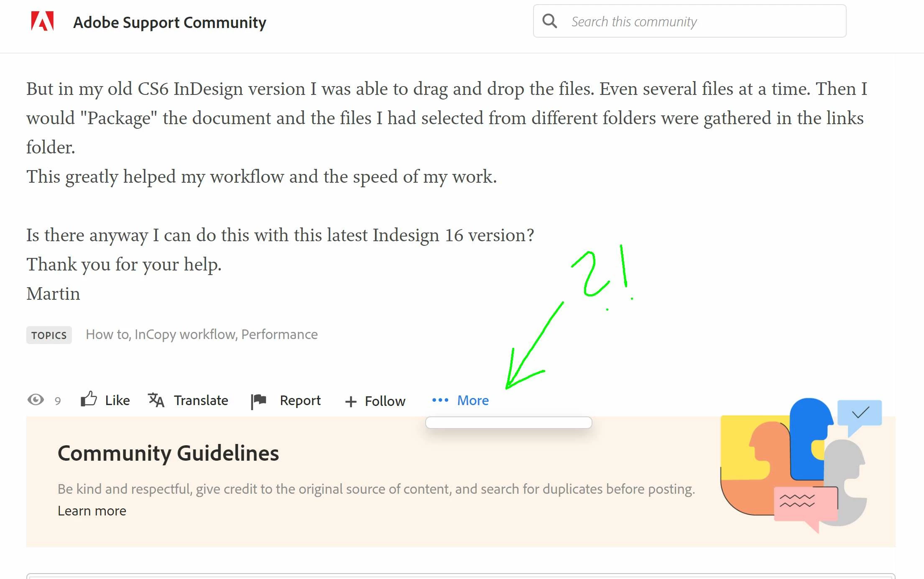
Task: Click the views eye icon
Action: click(36, 400)
